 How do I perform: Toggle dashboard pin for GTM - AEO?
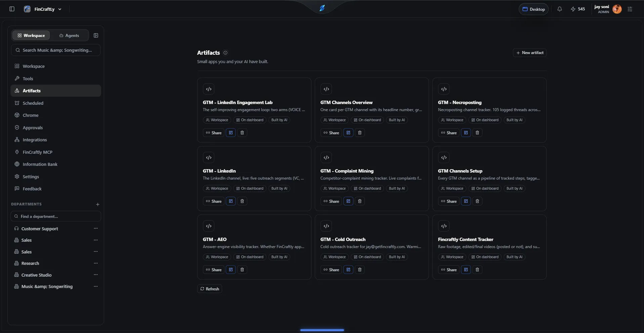coord(231,270)
